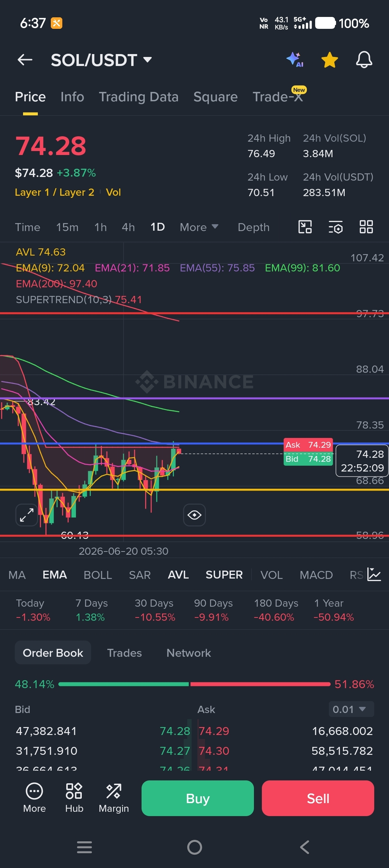The width and height of the screenshot is (389, 868).
Task: Toggle the BOLL indicator
Action: [x=98, y=575]
